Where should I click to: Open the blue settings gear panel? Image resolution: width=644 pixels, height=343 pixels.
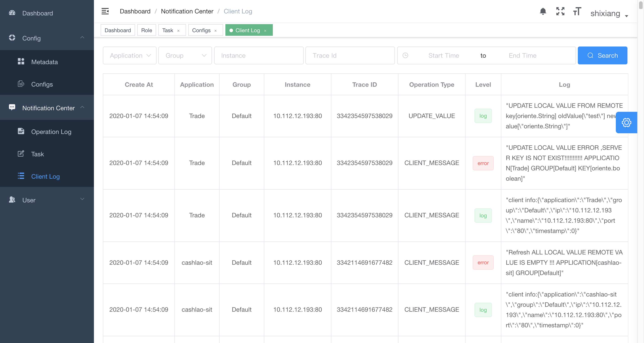(626, 123)
